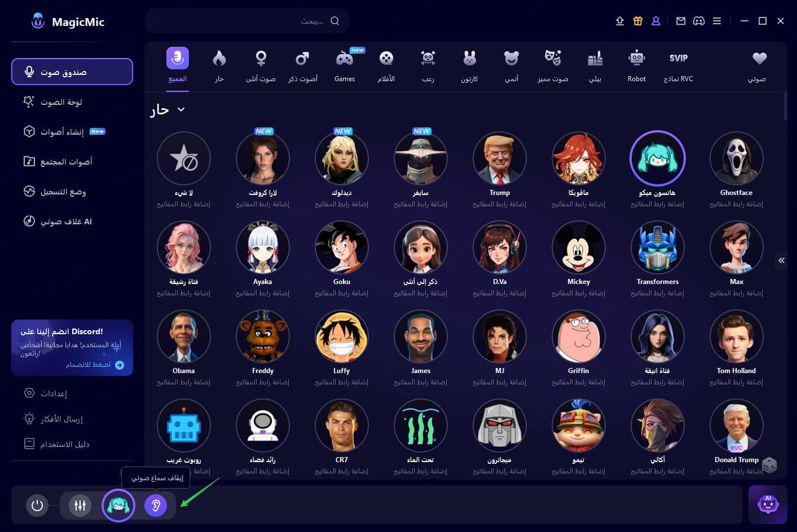This screenshot has height=532, width=797.
Task: Select the صندوق صوت sidebar item
Action: [72, 72]
